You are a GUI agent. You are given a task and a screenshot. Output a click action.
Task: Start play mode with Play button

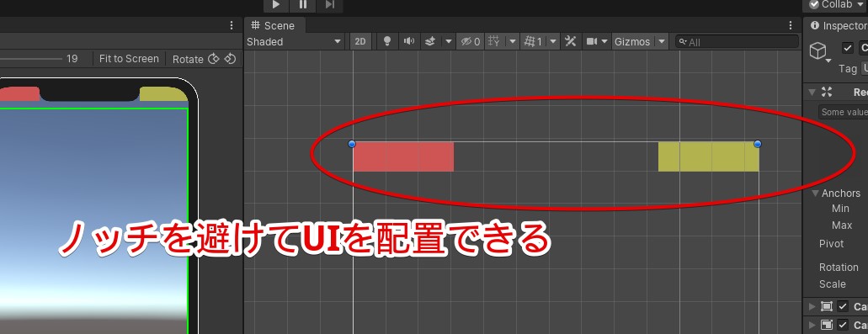click(x=276, y=5)
